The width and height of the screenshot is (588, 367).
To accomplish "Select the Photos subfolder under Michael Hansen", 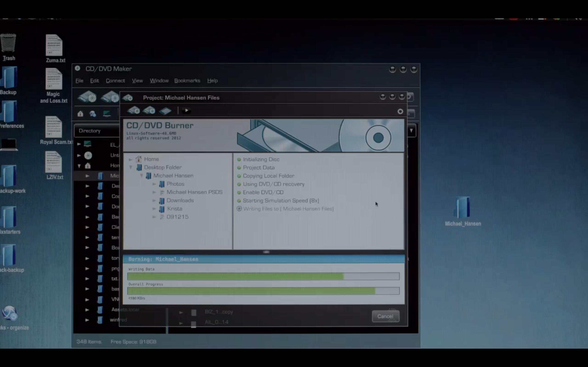I will (x=175, y=183).
